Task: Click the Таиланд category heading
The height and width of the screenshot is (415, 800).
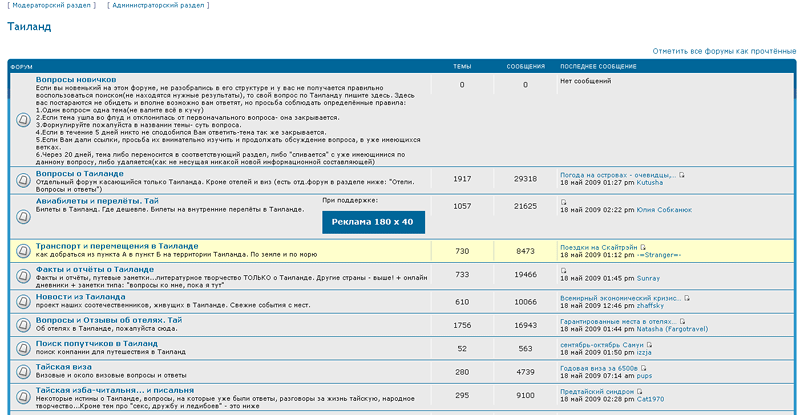Action: click(29, 27)
